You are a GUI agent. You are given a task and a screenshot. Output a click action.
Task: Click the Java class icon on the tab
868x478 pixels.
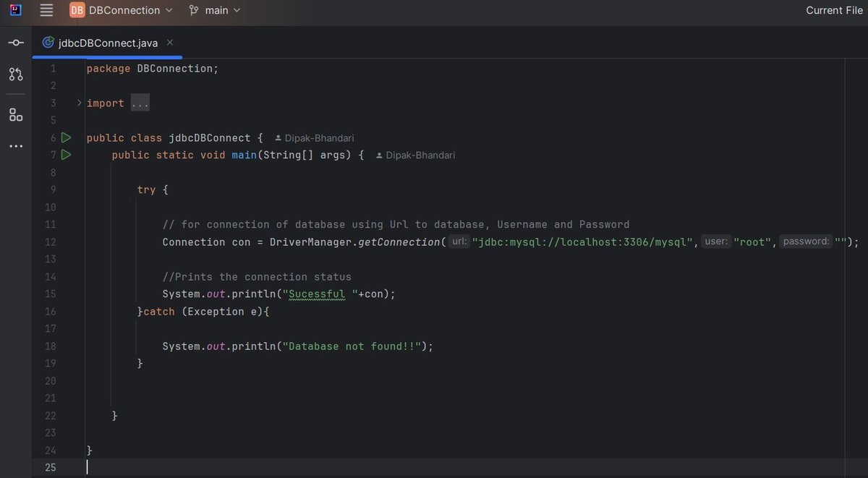[48, 43]
